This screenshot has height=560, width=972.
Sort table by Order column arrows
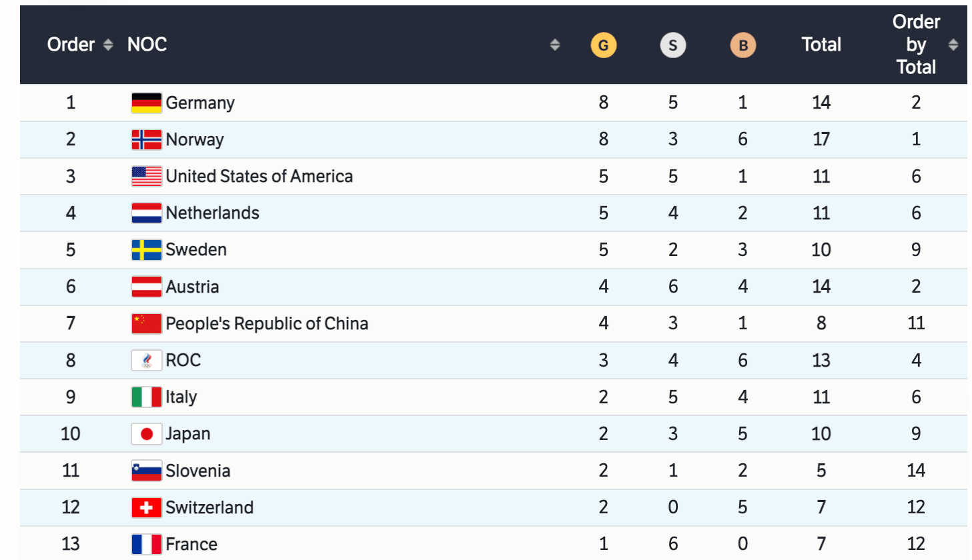tap(108, 45)
